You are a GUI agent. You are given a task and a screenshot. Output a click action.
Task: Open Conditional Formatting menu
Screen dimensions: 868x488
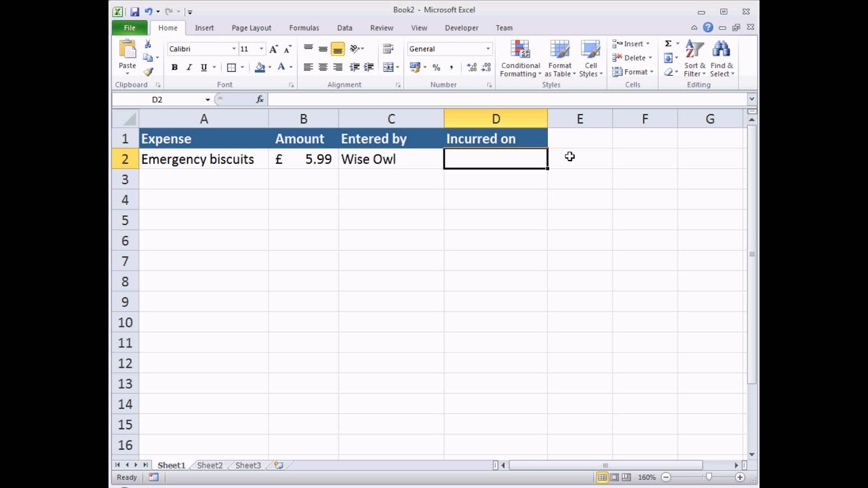(521, 59)
